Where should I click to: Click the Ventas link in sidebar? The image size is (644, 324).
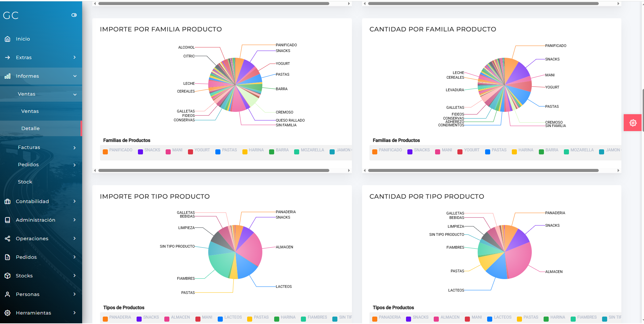coord(30,111)
